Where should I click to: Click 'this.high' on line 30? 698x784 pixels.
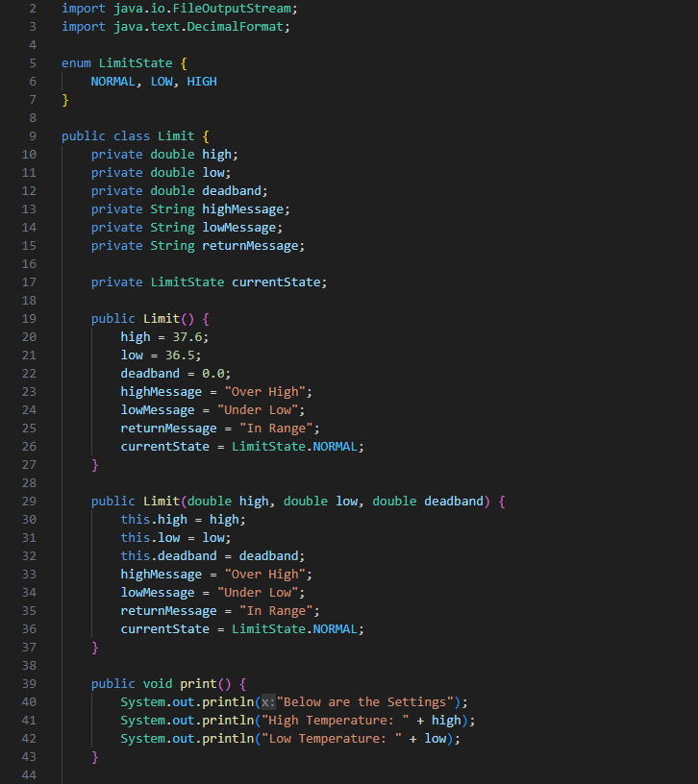154,520
